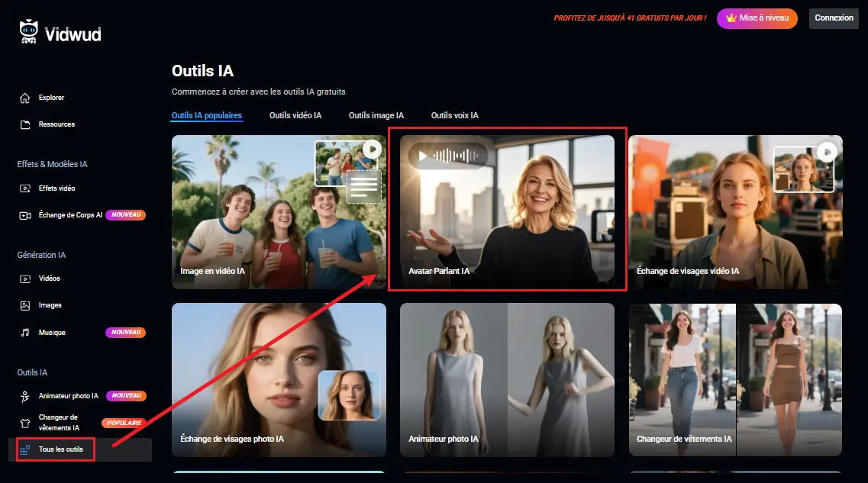Click the Vidéos generation icon
The height and width of the screenshot is (483, 868).
click(24, 279)
